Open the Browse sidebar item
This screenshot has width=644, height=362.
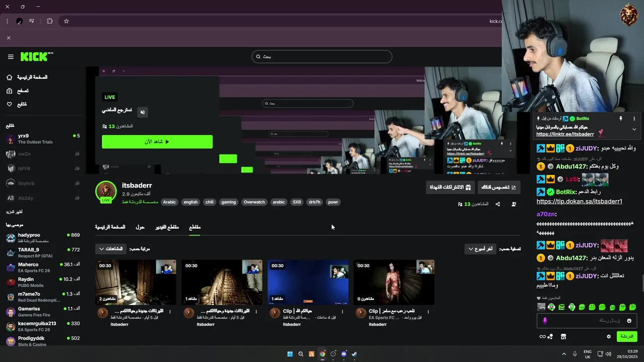(x=18, y=91)
